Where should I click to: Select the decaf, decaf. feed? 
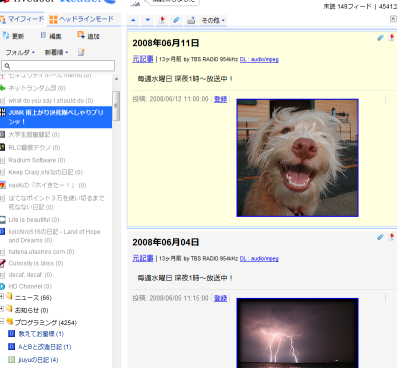click(x=30, y=275)
